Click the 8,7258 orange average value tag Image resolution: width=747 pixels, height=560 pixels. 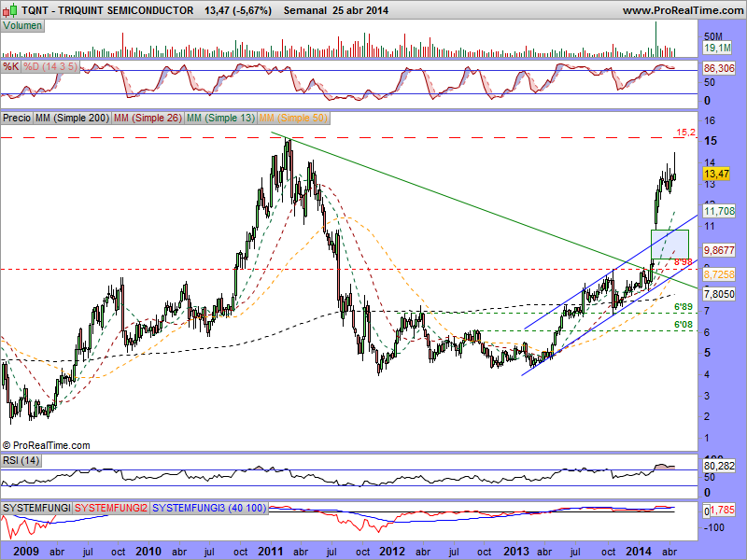(x=719, y=274)
